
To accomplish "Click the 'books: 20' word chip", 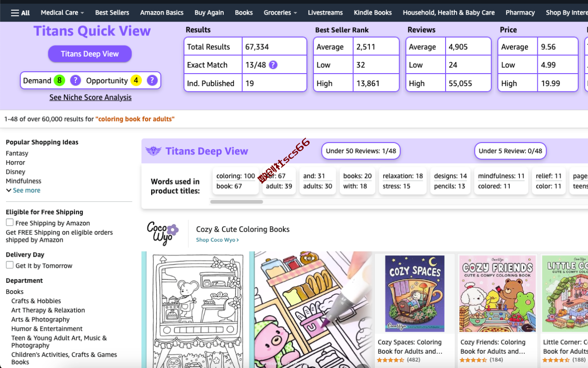I will point(357,176).
